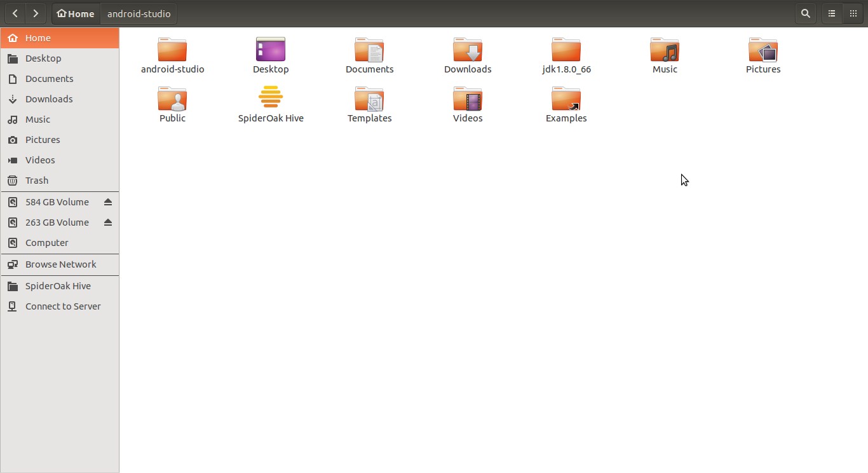Select the jdk1.8.0_66 folder icon
This screenshot has width=868, height=473.
coord(566,50)
